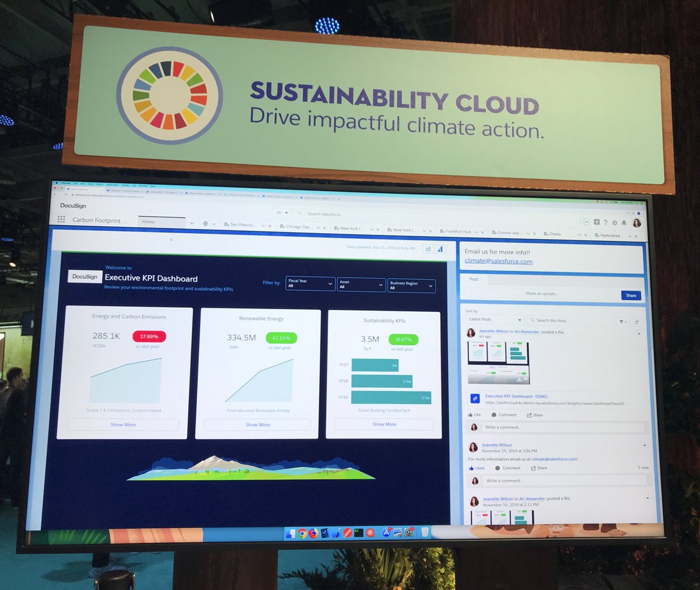Image resolution: width=700 pixels, height=590 pixels.
Task: Open Terminal from the Dock
Action: [x=359, y=533]
